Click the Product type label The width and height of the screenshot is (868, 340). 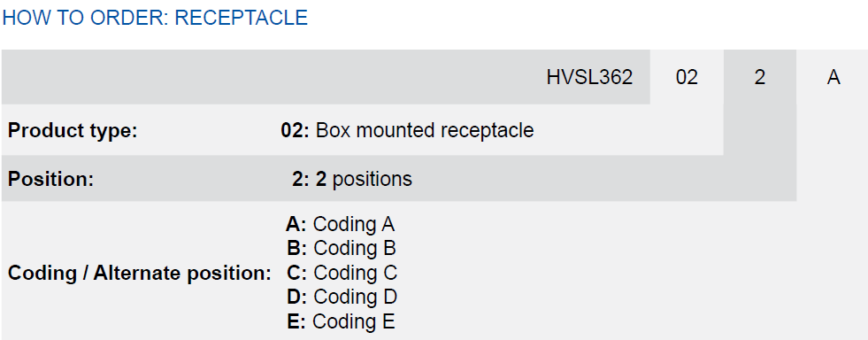73,131
